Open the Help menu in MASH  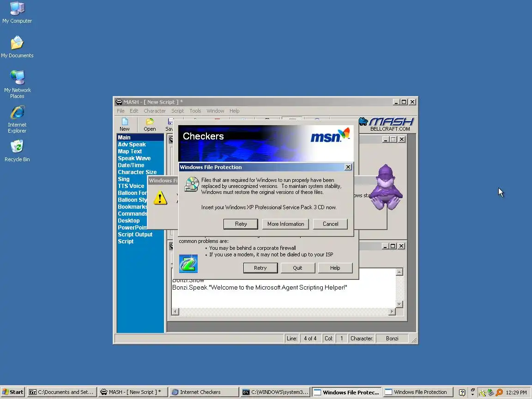pyautogui.click(x=234, y=111)
